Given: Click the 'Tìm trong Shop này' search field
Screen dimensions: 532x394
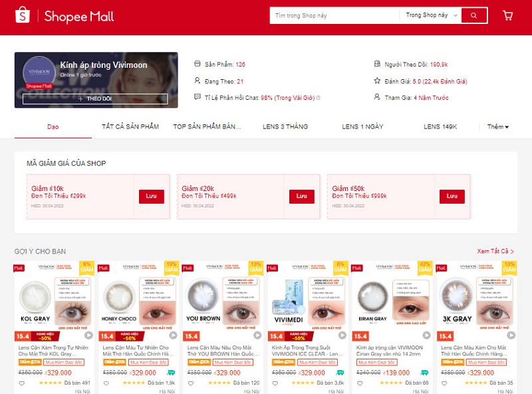Looking at the screenshot, I should [334, 15].
